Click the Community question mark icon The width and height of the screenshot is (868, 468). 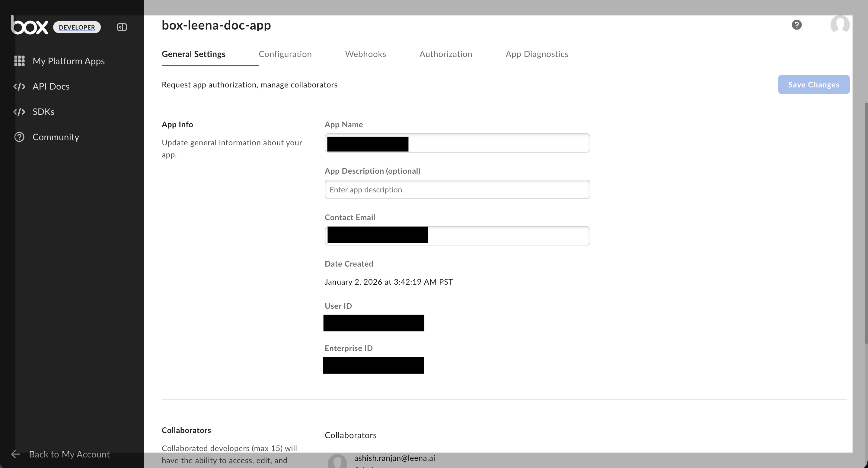[19, 137]
